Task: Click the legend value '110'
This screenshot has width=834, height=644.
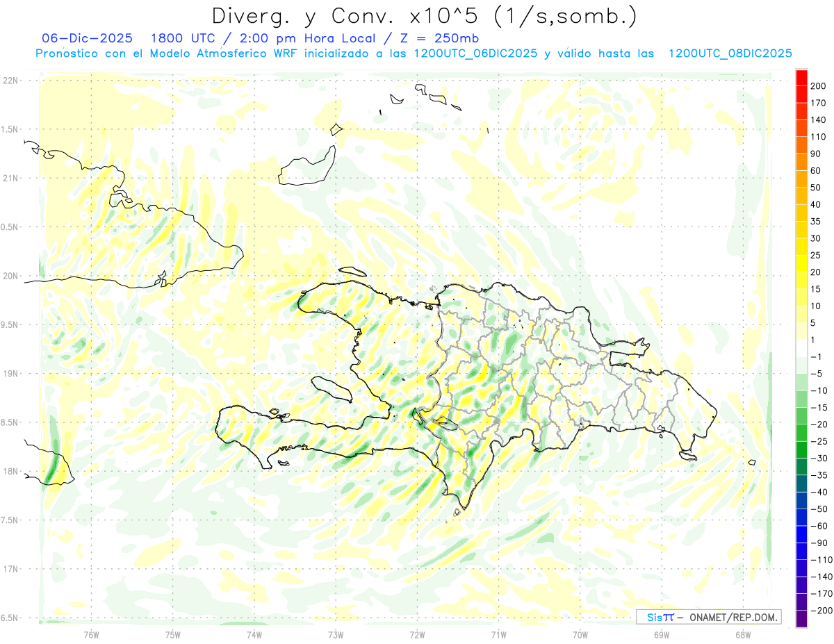Action: pos(819,137)
